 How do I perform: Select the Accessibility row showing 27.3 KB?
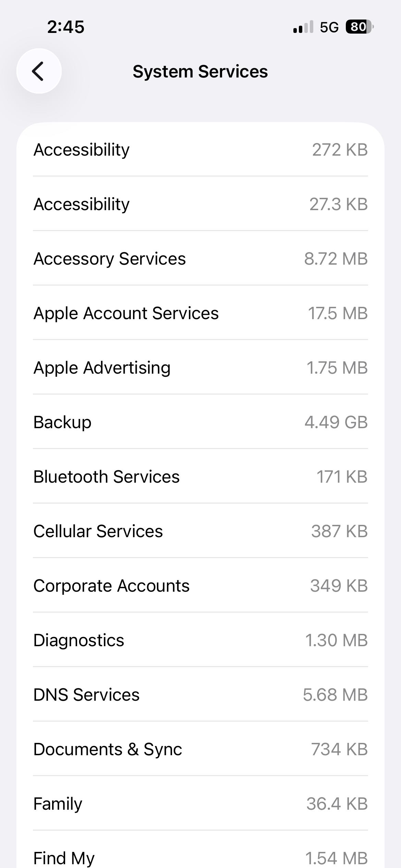click(x=200, y=204)
